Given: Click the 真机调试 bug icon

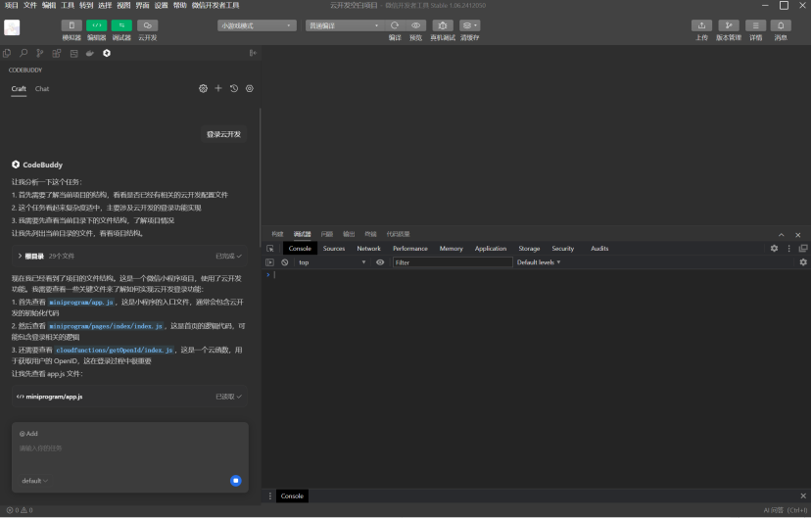Looking at the screenshot, I should [x=443, y=25].
